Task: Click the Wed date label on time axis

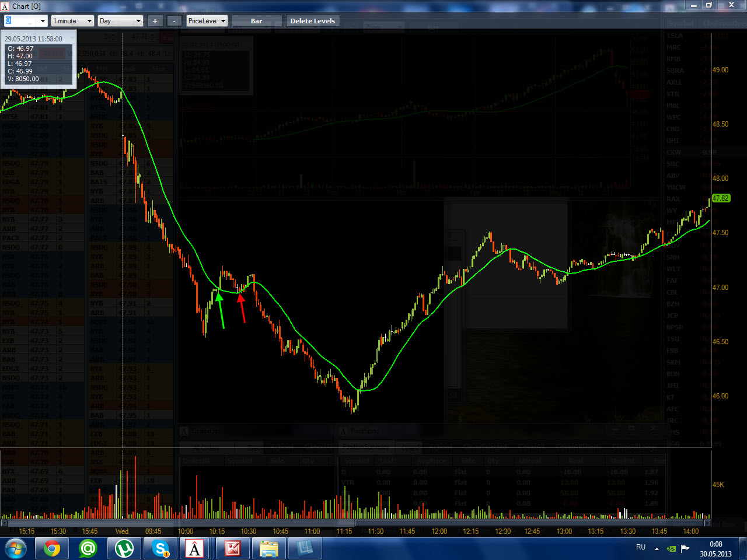Action: (x=122, y=531)
